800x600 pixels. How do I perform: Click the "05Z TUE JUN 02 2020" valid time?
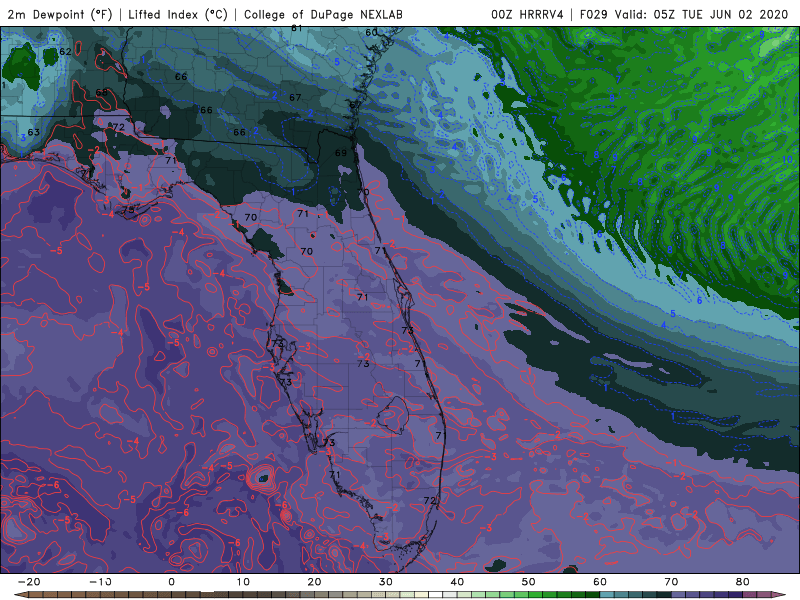coord(721,15)
